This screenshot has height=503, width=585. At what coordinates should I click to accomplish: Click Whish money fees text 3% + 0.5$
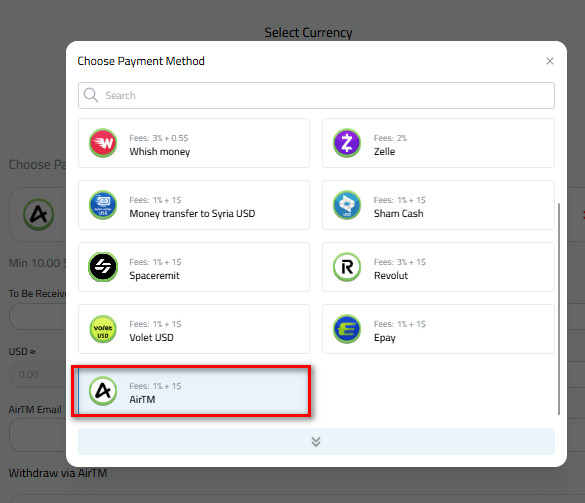point(159,138)
